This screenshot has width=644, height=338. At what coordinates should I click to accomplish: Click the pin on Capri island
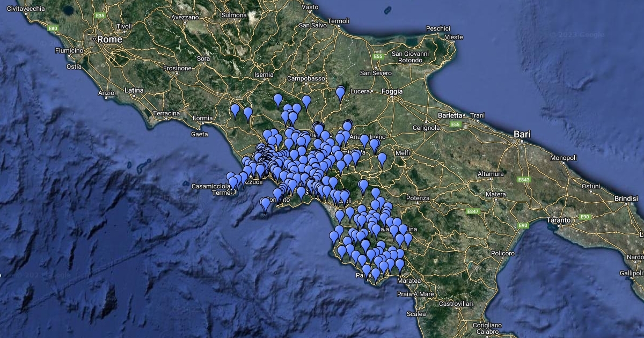(265, 204)
